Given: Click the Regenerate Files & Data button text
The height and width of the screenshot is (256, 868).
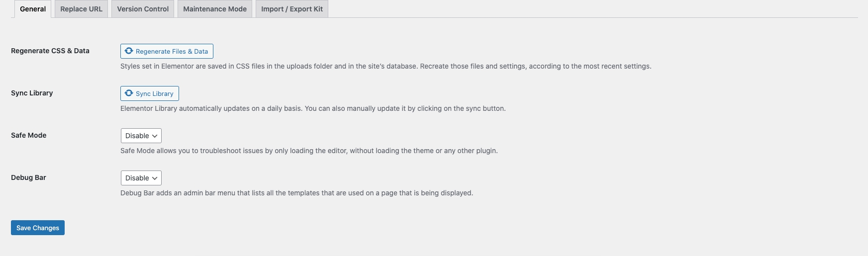Looking at the screenshot, I should tap(172, 51).
